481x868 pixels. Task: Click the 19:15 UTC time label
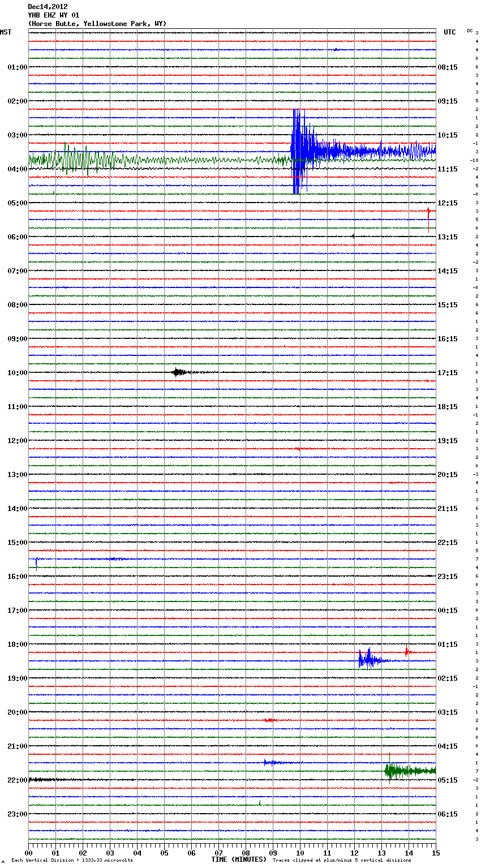tap(448, 441)
